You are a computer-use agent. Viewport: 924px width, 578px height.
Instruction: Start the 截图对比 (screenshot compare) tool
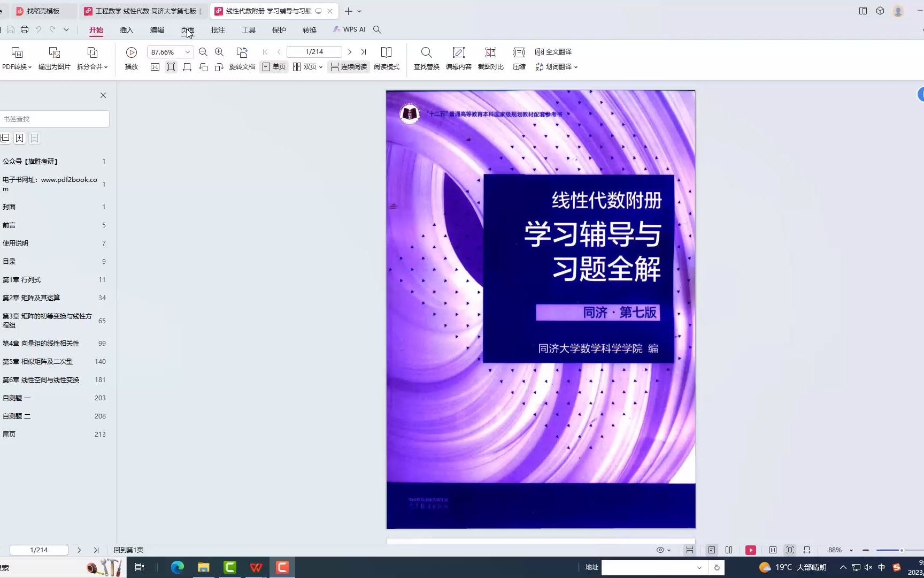point(491,58)
